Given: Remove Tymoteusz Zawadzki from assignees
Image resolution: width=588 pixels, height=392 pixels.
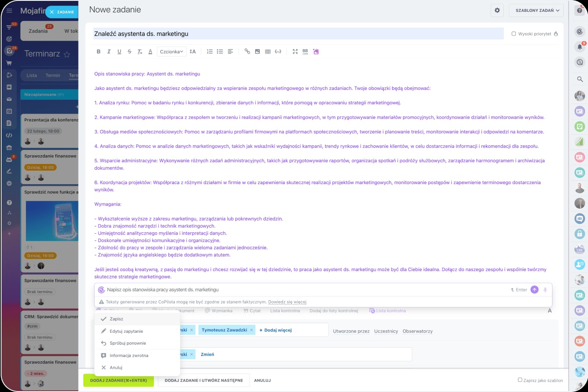Looking at the screenshot, I should pos(252,330).
